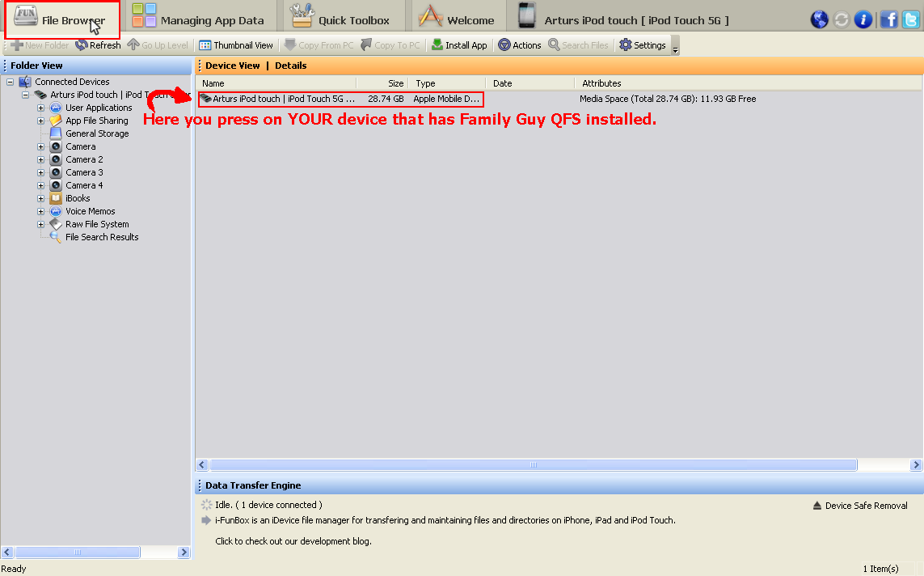This screenshot has height=576, width=924.
Task: Expand the Camera 4 node
Action: point(40,186)
